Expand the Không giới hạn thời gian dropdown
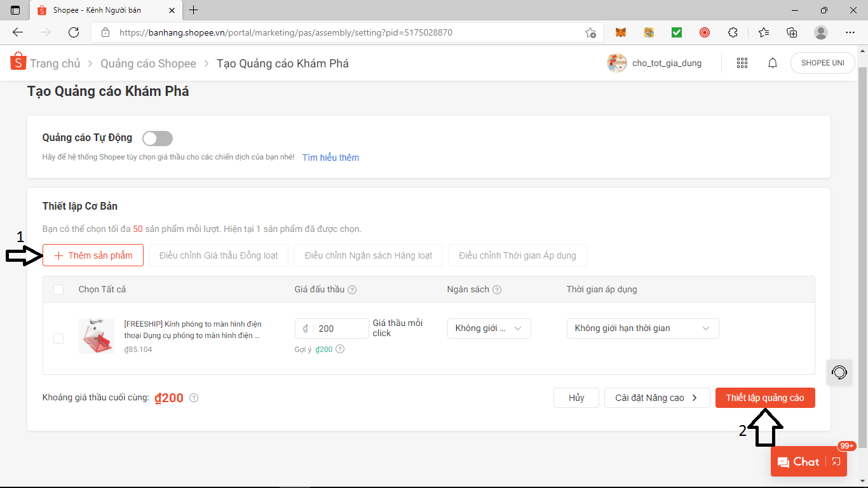Screen dimensions: 868x488 click(642, 329)
